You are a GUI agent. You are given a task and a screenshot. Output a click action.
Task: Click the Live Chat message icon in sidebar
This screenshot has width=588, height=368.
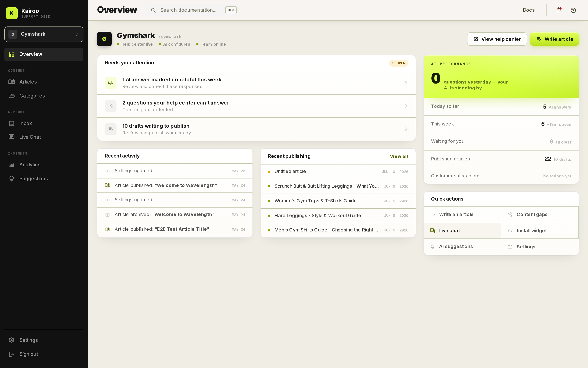[12, 137]
